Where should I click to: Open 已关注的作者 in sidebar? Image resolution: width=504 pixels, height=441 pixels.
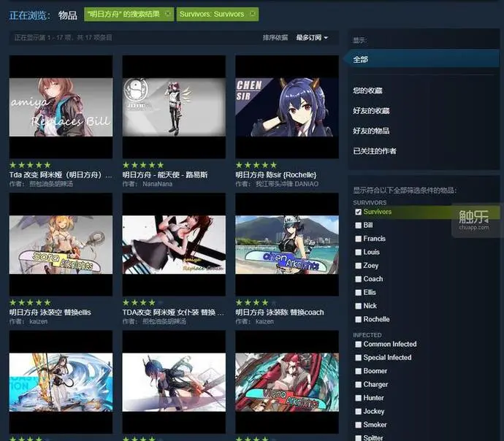click(x=375, y=151)
